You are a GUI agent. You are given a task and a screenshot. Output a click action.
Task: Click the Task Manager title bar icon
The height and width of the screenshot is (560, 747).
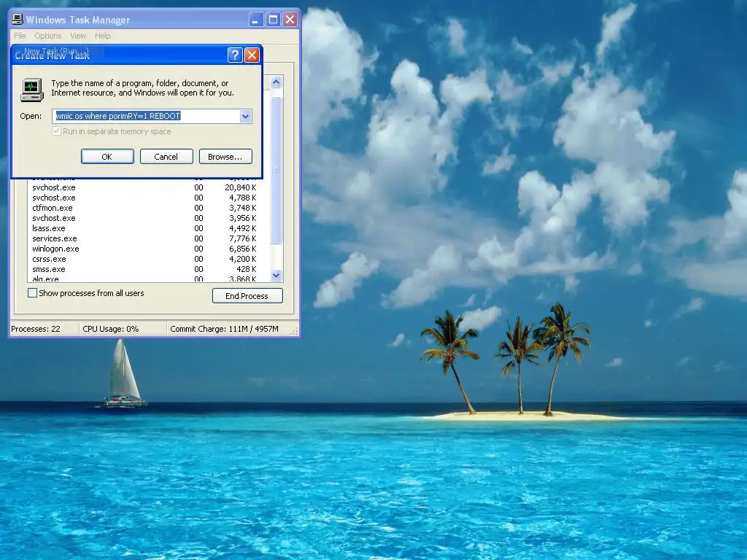click(x=18, y=20)
